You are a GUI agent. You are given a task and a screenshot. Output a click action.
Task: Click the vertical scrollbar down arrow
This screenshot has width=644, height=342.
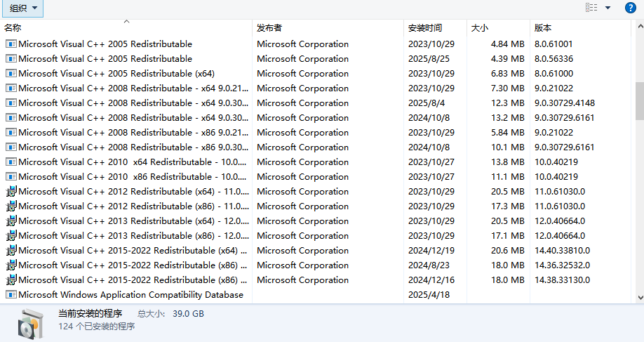tap(640, 298)
